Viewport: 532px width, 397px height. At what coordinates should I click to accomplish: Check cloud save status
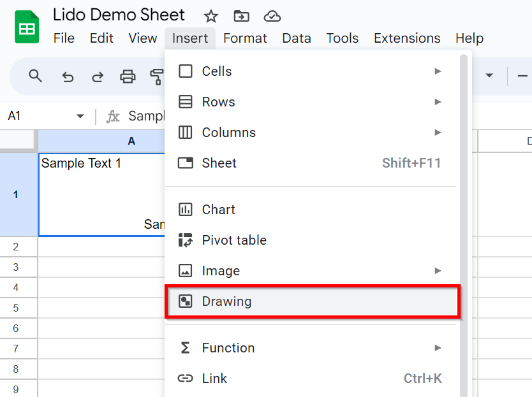click(272, 16)
